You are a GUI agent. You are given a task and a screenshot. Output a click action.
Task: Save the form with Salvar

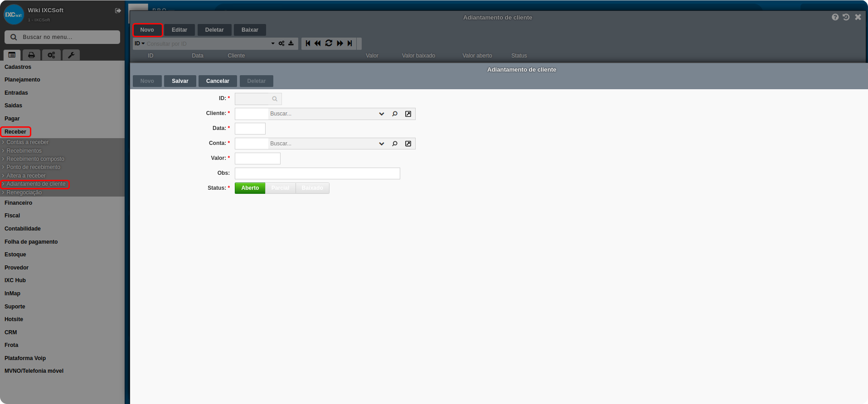180,81
